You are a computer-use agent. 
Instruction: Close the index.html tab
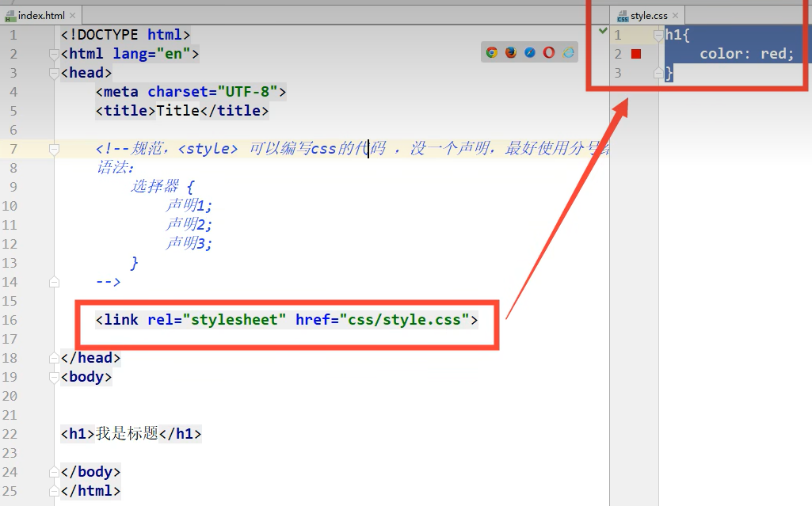(x=73, y=16)
